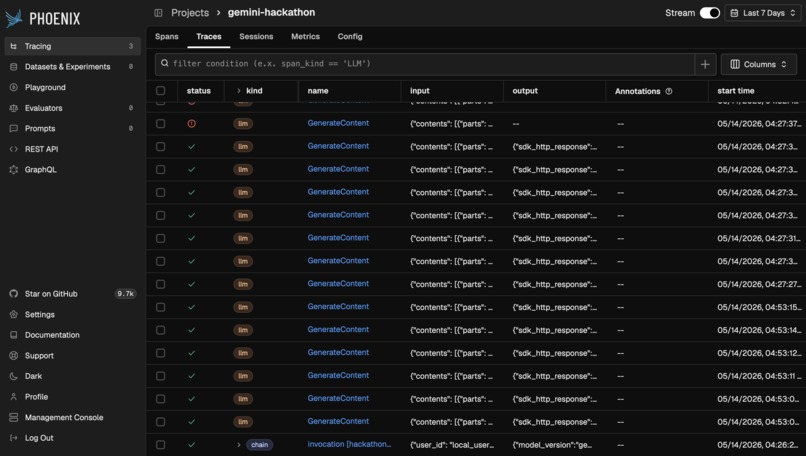Expand all via kind header chevron

pyautogui.click(x=239, y=91)
